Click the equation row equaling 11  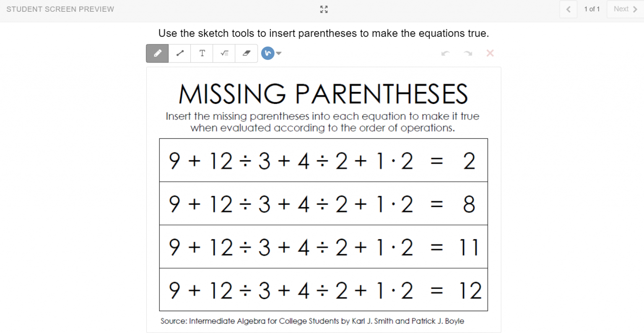point(323,247)
